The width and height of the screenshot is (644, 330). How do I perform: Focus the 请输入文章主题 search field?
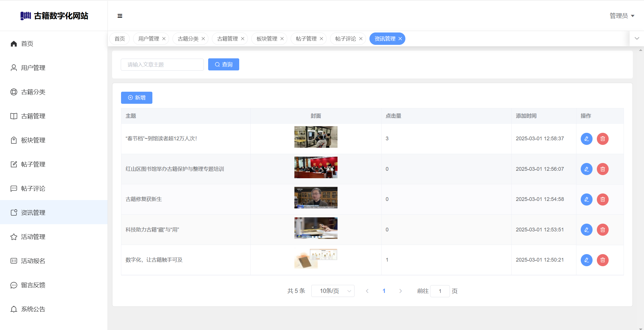[162, 65]
